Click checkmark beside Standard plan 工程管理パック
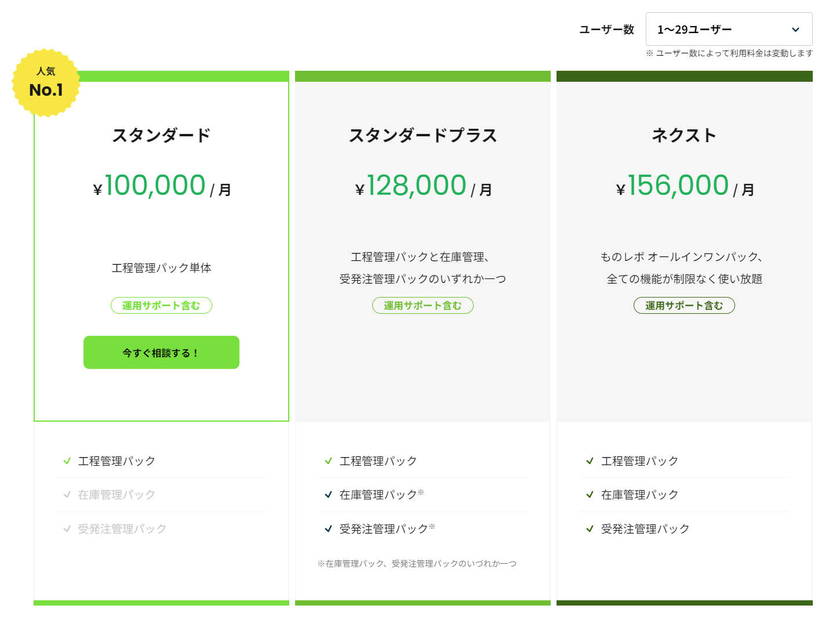The height and width of the screenshot is (627, 840). (67, 461)
